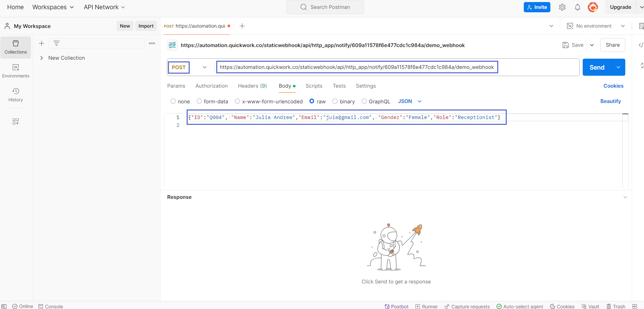The height and width of the screenshot is (309, 644).
Task: Select the none body type
Action: pyautogui.click(x=173, y=101)
